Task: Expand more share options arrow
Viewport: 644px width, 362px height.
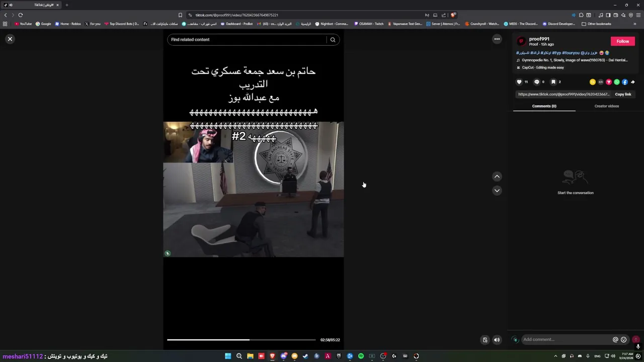Action: [632, 82]
